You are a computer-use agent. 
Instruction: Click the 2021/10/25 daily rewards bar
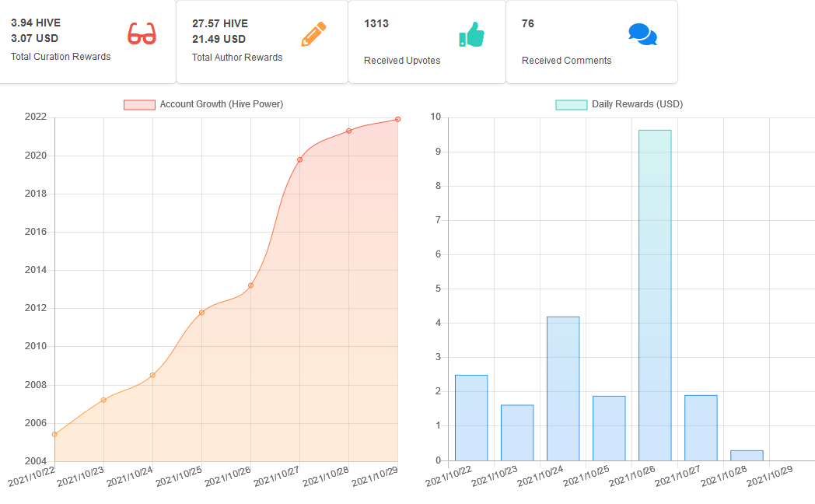point(609,428)
